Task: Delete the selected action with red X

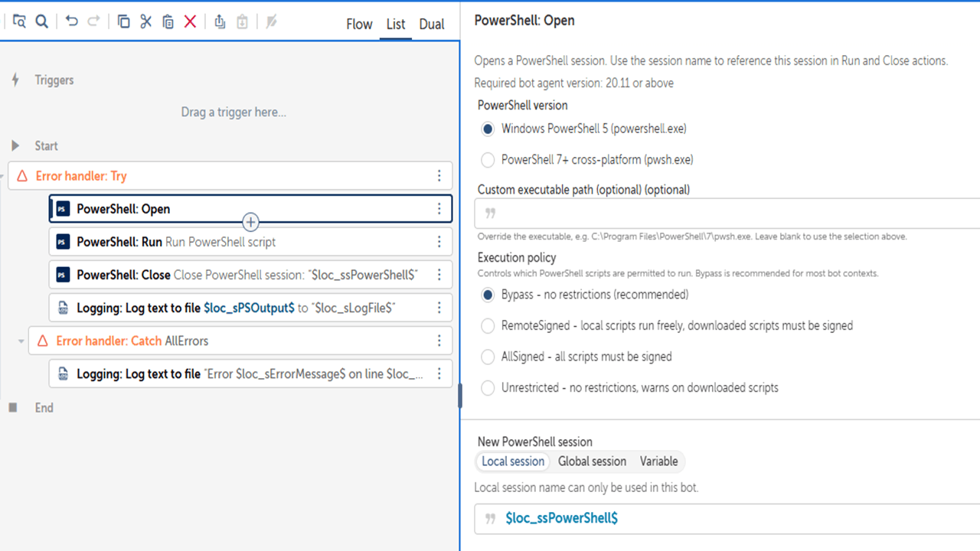Action: pos(191,21)
